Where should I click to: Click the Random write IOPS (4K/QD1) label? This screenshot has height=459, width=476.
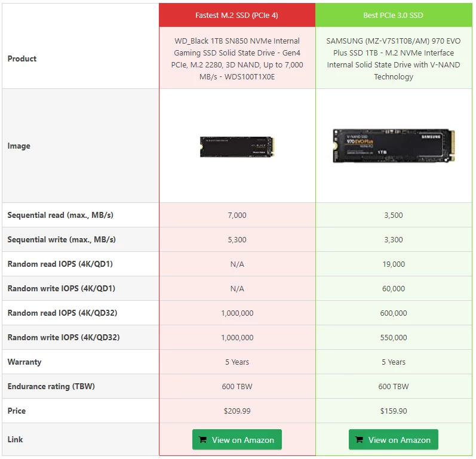tap(62, 288)
